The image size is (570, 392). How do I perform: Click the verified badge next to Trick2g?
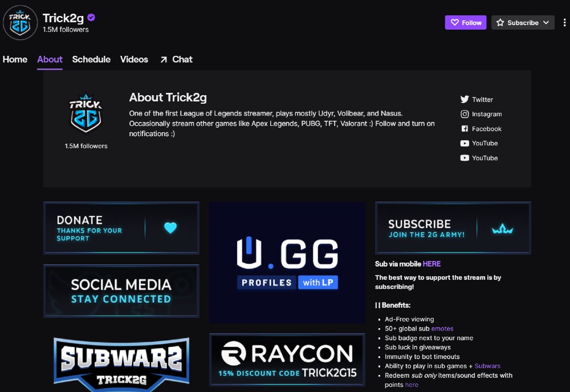[x=91, y=18]
